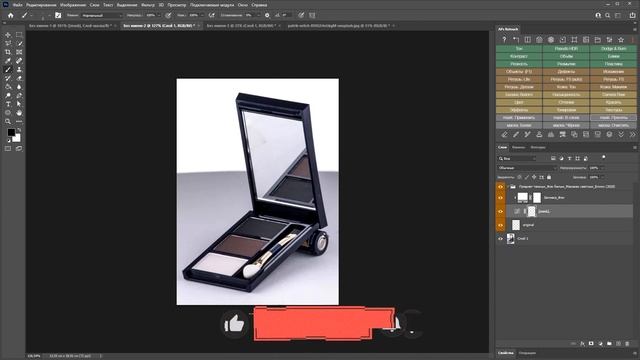Select the Hand tool
Viewport: 640px width, 360px height.
click(19, 113)
